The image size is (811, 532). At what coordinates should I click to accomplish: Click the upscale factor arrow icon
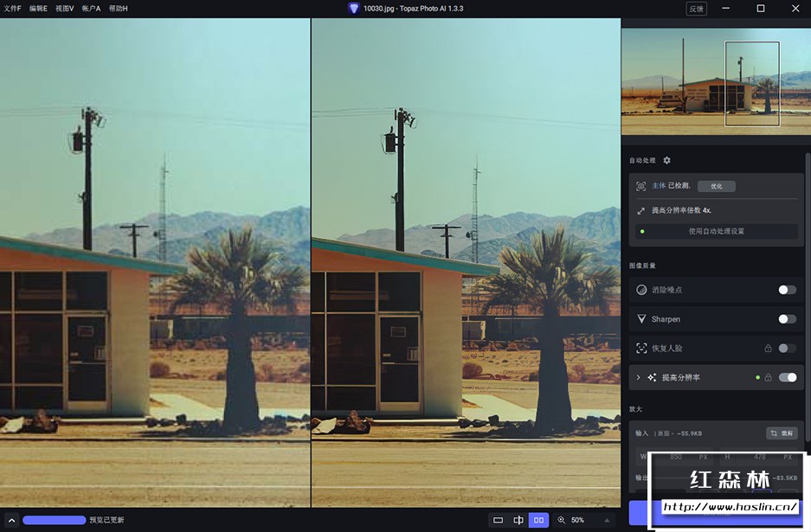coord(640,210)
